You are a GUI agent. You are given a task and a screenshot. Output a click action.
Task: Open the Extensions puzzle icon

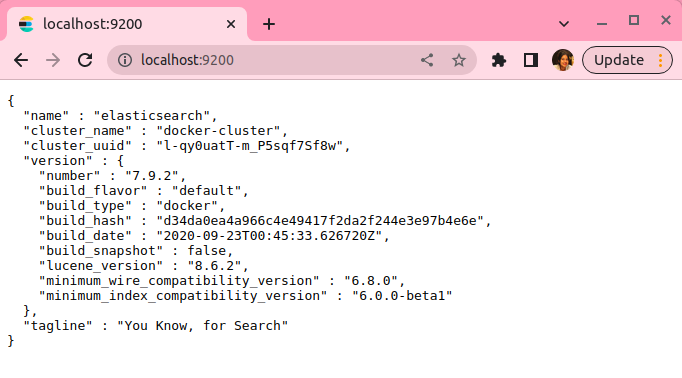click(498, 60)
